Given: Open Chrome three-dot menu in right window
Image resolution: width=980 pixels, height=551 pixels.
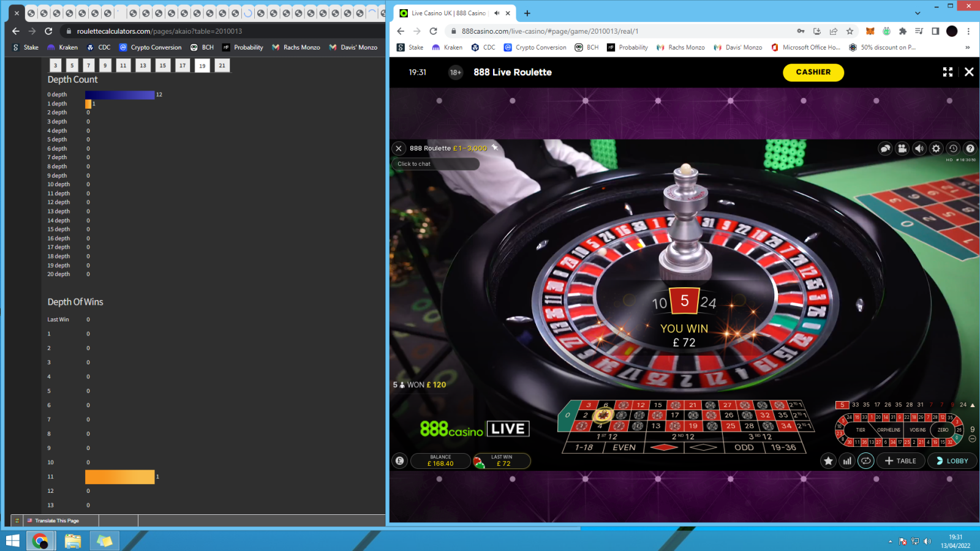Looking at the screenshot, I should point(968,31).
